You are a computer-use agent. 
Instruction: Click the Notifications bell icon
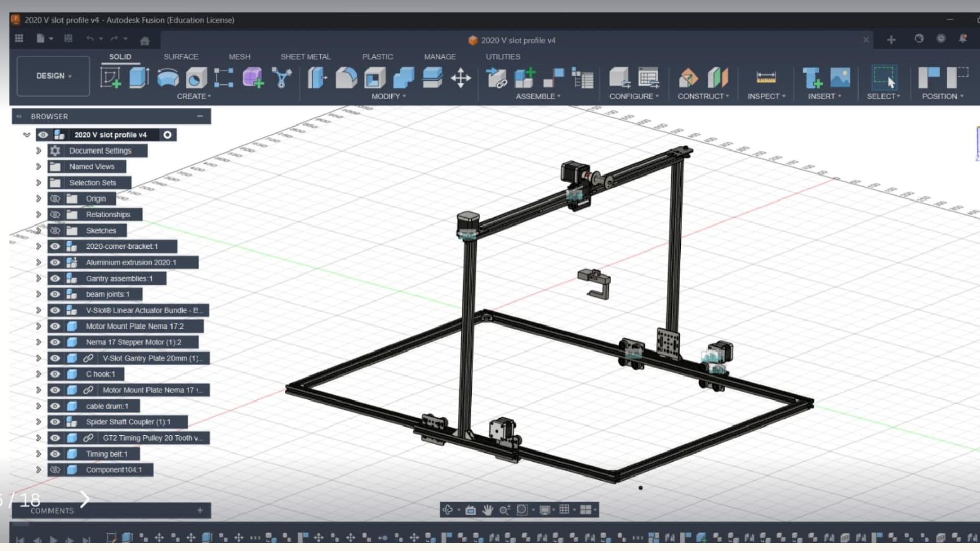[963, 39]
